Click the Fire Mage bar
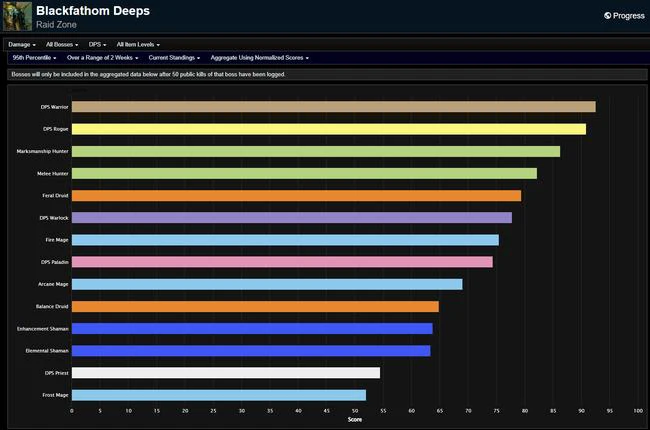 pyautogui.click(x=285, y=240)
